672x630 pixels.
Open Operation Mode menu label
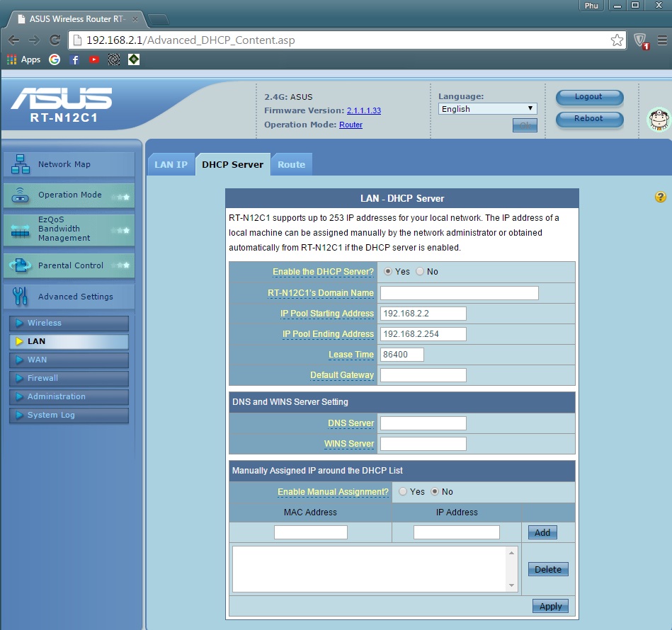(70, 195)
